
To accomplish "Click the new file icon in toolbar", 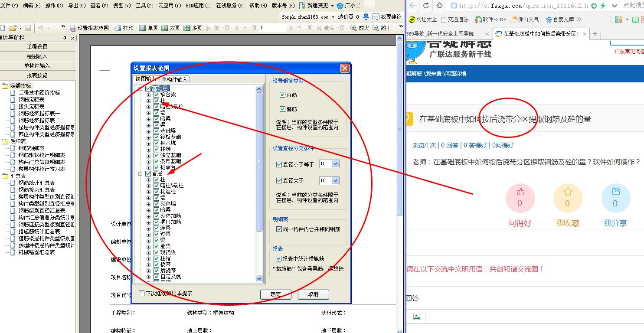I will click(3, 28).
